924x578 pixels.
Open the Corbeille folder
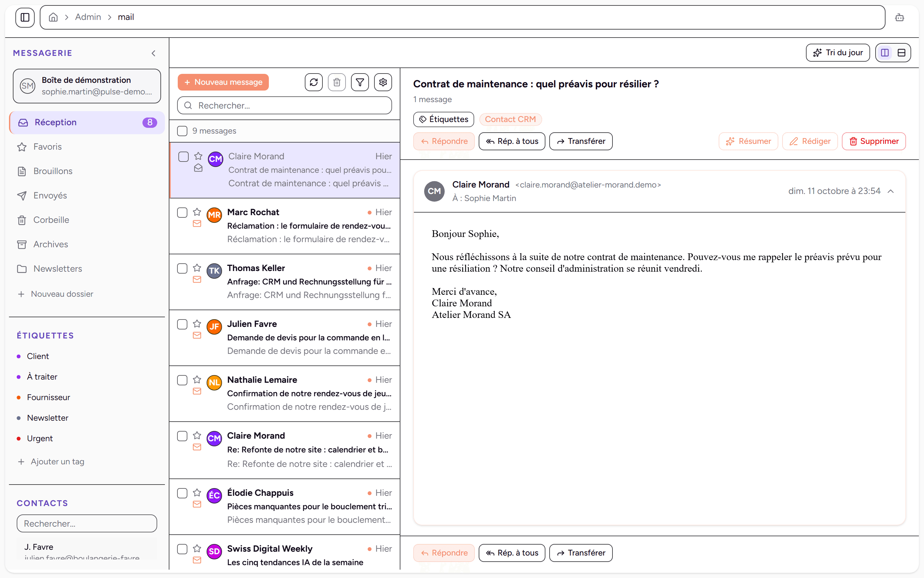[87, 220]
